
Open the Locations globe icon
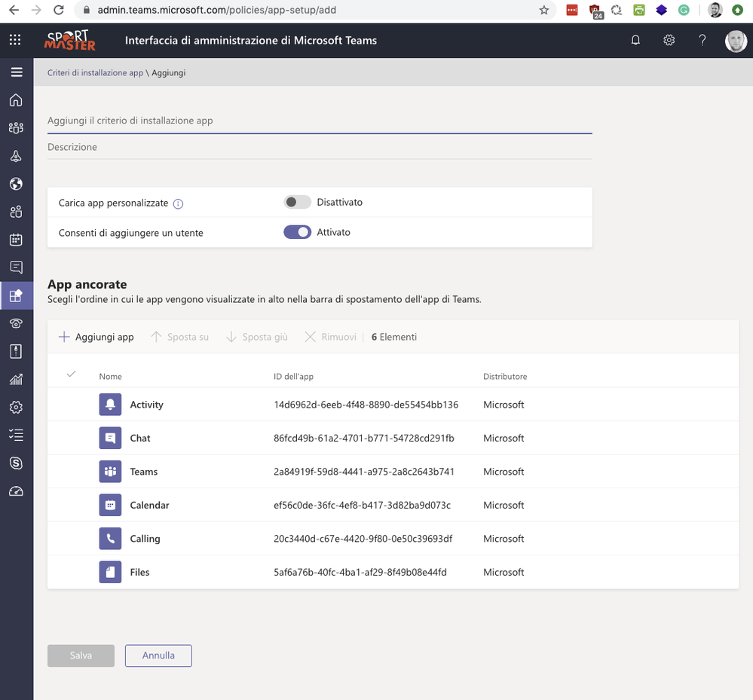(x=16, y=184)
